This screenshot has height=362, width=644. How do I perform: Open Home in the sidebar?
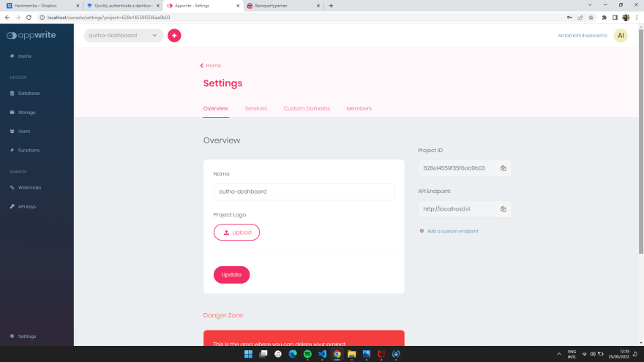pos(25,56)
